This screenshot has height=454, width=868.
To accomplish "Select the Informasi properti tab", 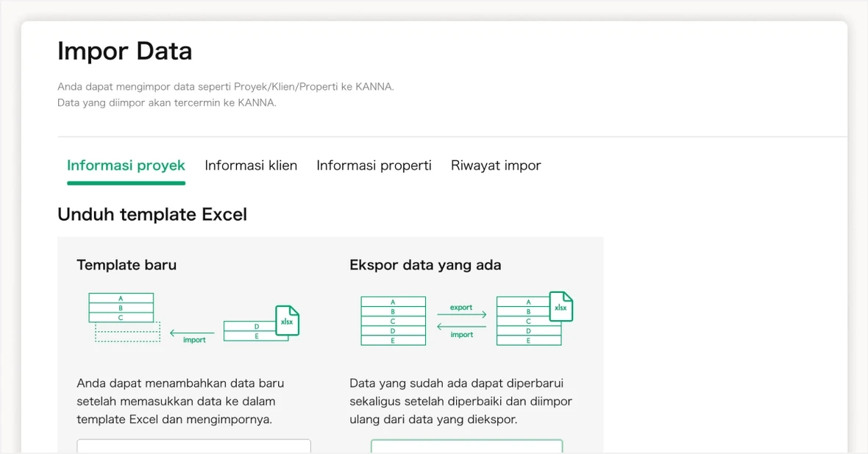I will point(374,166).
